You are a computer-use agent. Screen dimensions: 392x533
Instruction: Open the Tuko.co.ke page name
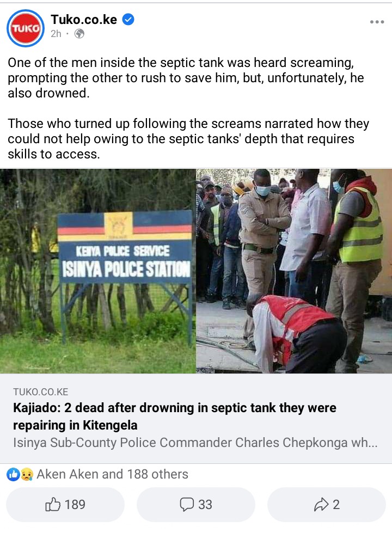(x=84, y=20)
